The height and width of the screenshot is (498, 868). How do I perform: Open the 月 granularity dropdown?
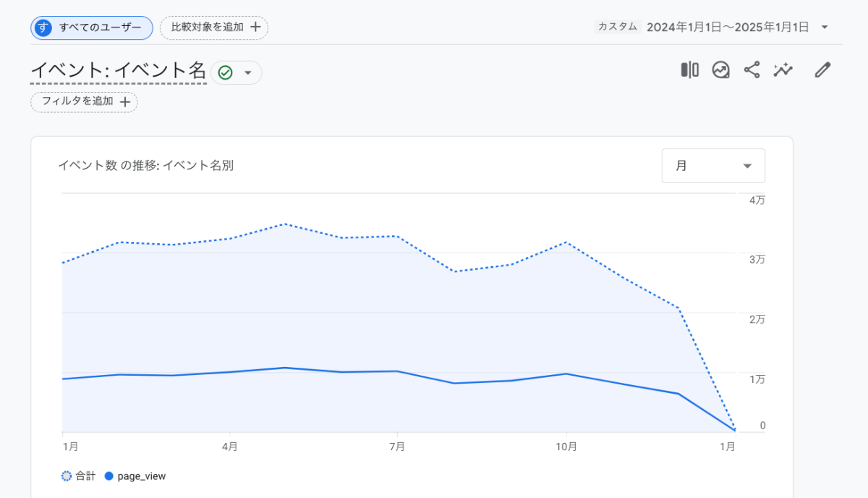point(713,166)
